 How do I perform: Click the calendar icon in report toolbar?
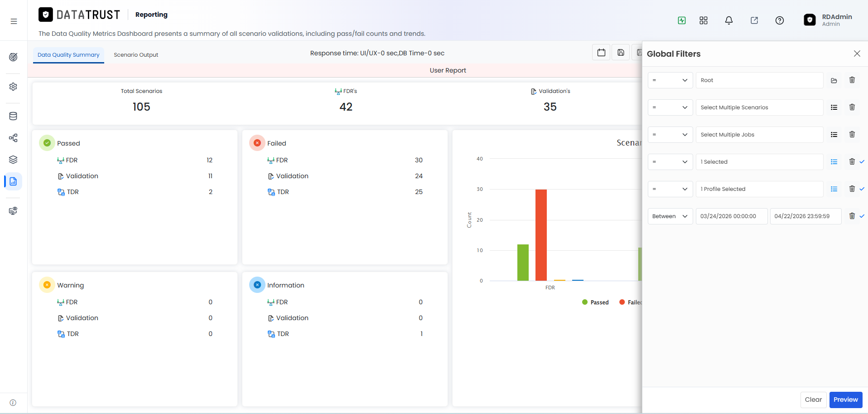(x=601, y=53)
